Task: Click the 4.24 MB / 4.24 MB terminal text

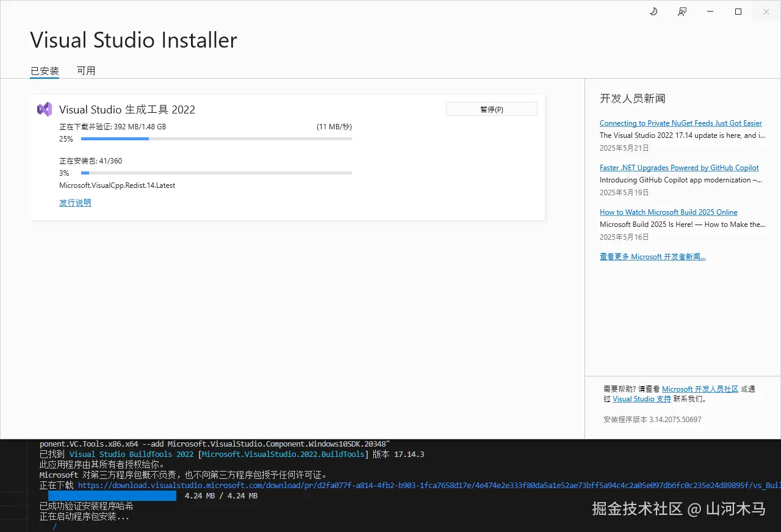Action: pyautogui.click(x=221, y=496)
